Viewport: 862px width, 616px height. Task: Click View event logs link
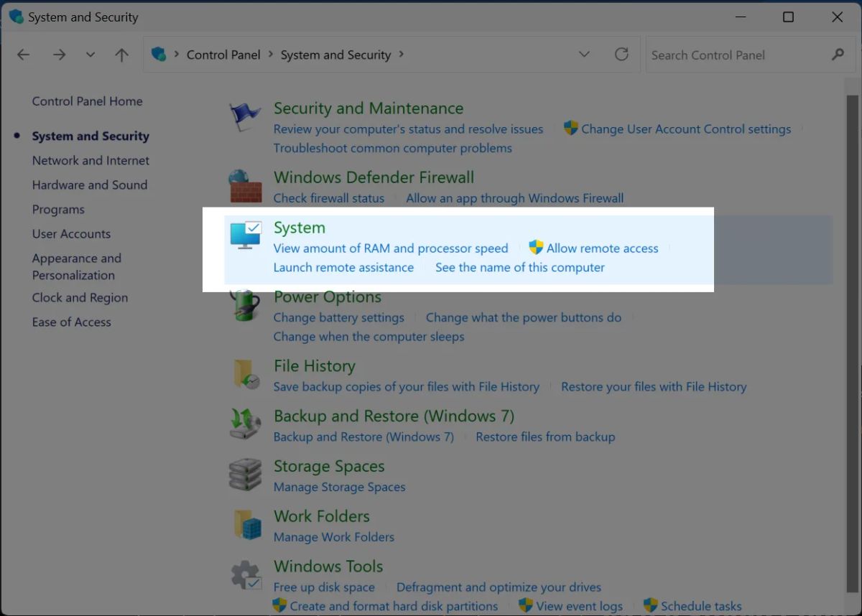click(579, 606)
